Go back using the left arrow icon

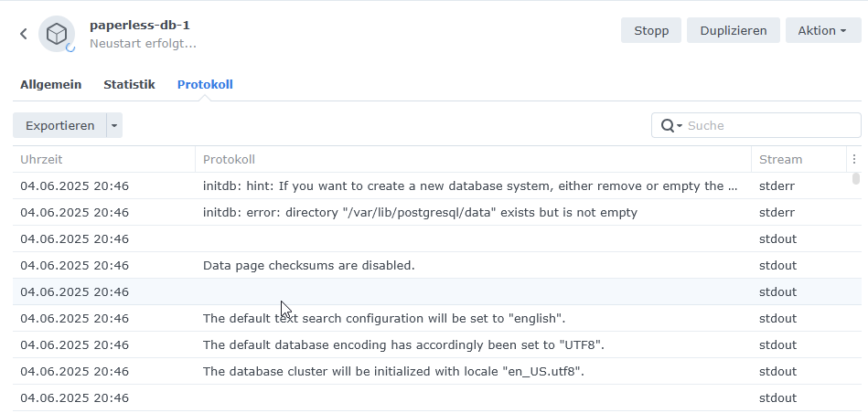click(x=23, y=34)
